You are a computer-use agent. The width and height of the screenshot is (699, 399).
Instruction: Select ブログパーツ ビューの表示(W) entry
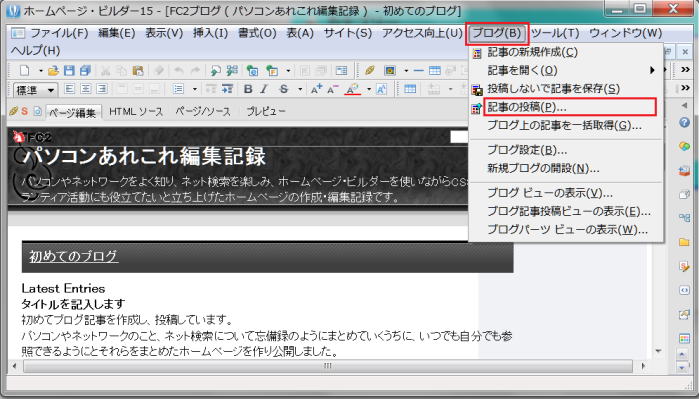566,230
